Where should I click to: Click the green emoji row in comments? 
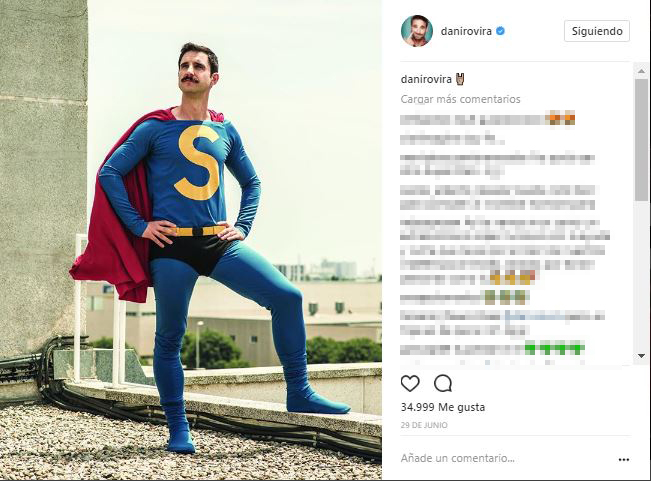[554, 348]
